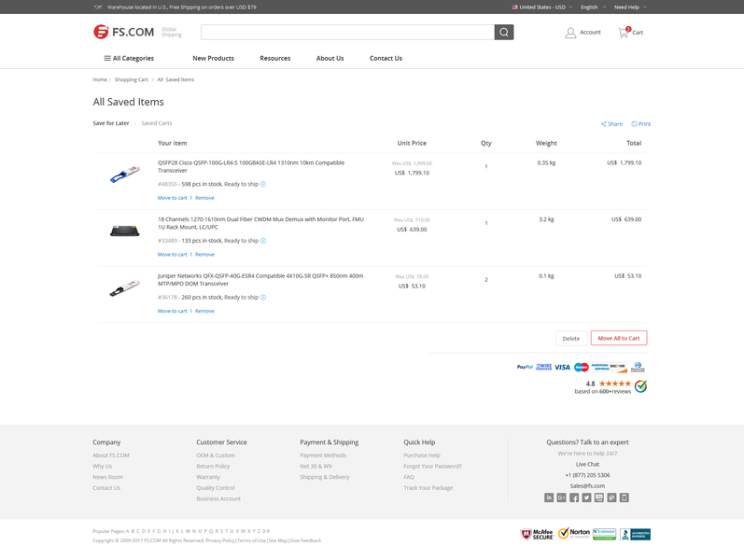744x560 pixels.
Task: Click the US flag icon
Action: pos(514,7)
